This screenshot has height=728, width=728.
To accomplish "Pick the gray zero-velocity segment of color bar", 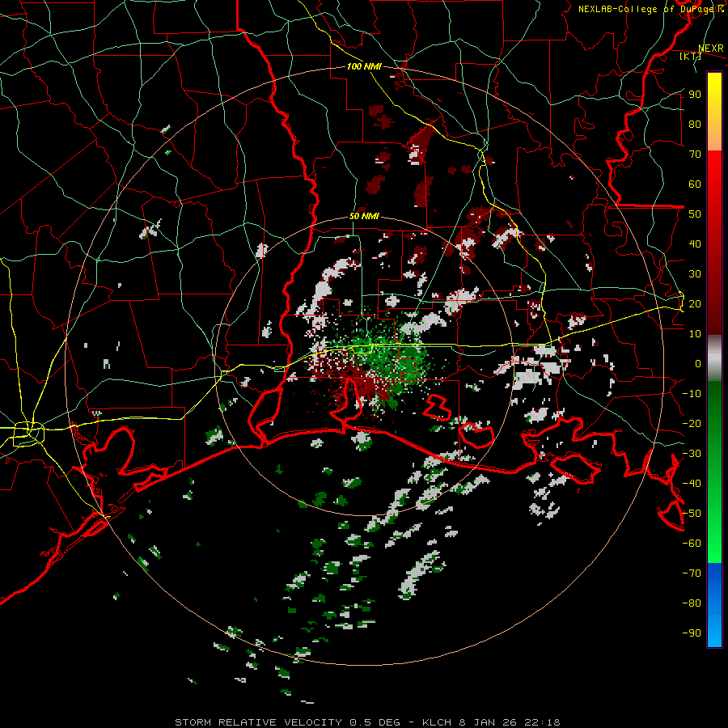I will [x=714, y=358].
